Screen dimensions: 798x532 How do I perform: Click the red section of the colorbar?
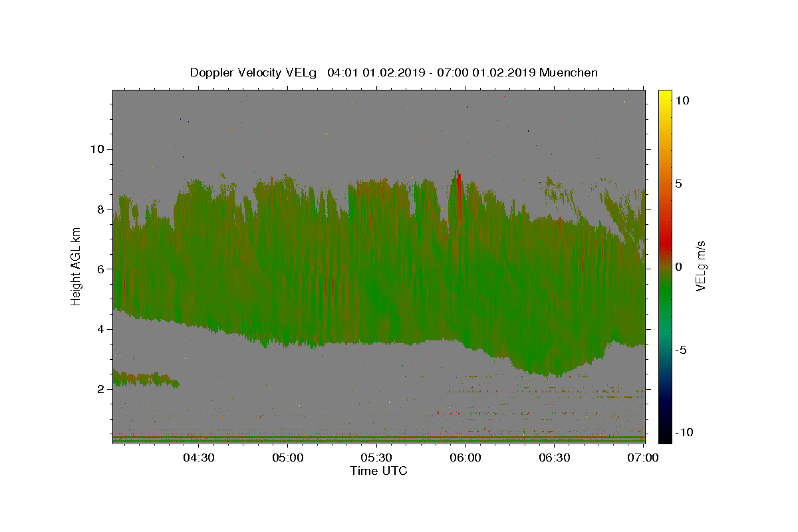pyautogui.click(x=665, y=245)
